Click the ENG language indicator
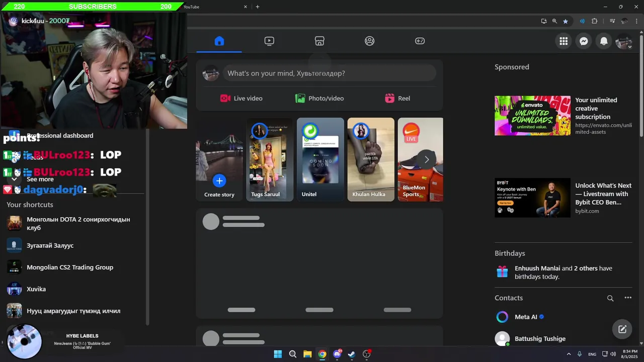Screen dimensions: 644x362 point(592,354)
